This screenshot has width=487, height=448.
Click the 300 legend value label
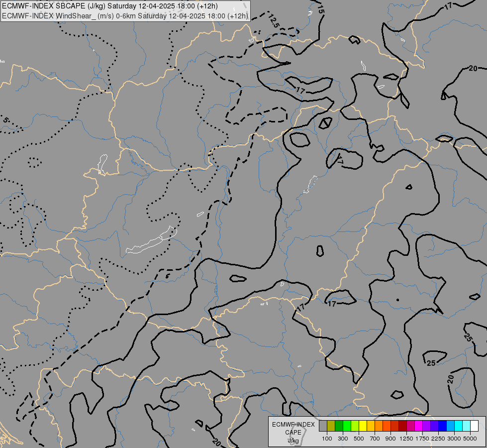(x=343, y=439)
